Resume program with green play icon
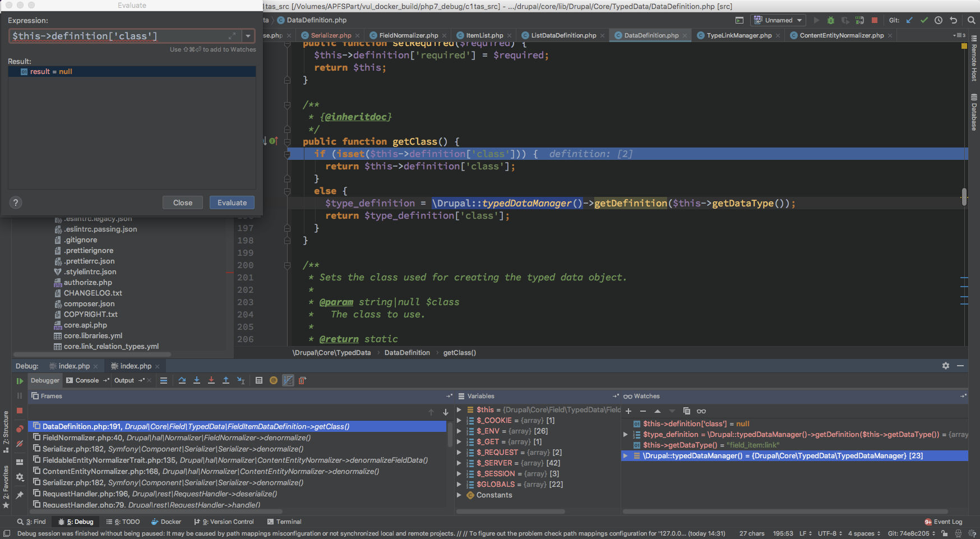This screenshot has width=980, height=539. [x=20, y=381]
